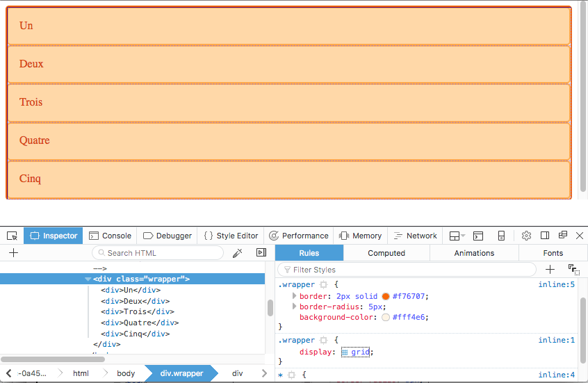The width and height of the screenshot is (588, 383).
Task: Open the inline:5 stylesheet source link
Action: (556, 285)
